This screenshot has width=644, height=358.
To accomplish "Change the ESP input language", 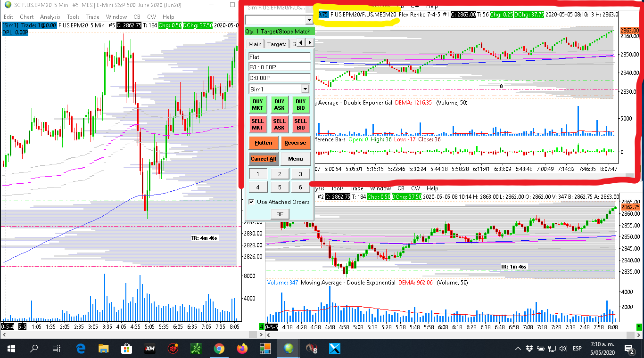I will point(577,349).
